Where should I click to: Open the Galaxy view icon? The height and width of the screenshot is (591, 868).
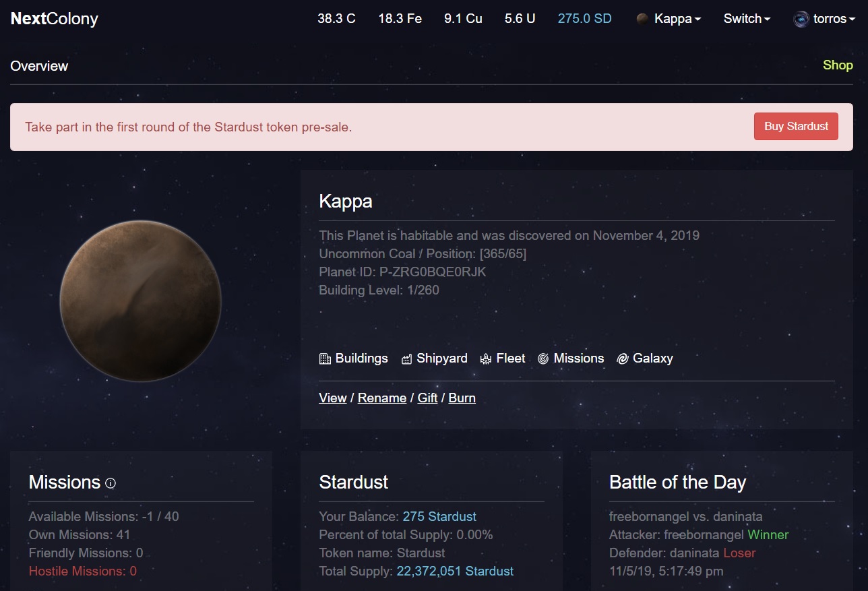[622, 359]
